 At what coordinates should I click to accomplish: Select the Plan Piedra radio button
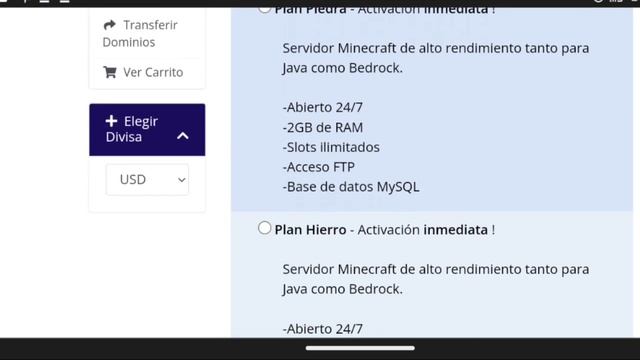click(264, 9)
